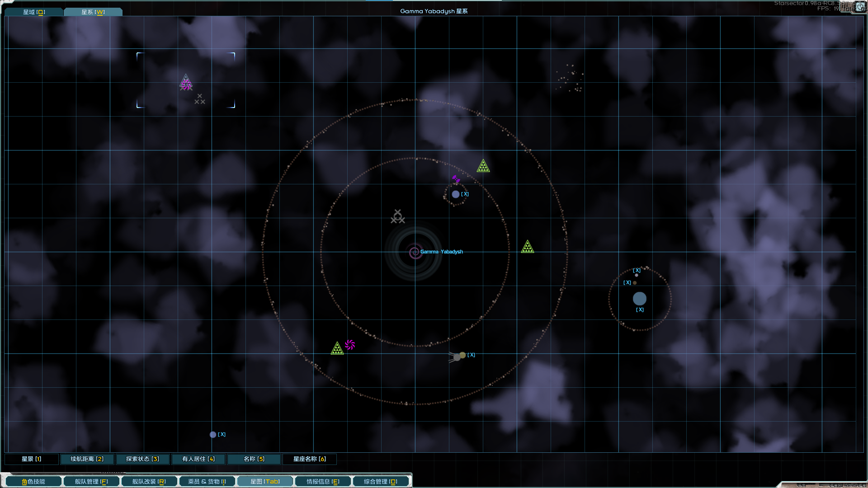Viewport: 868px width, 488px height.
Task: Click the purple marker above the inner-orbit planet
Action: coord(456,179)
